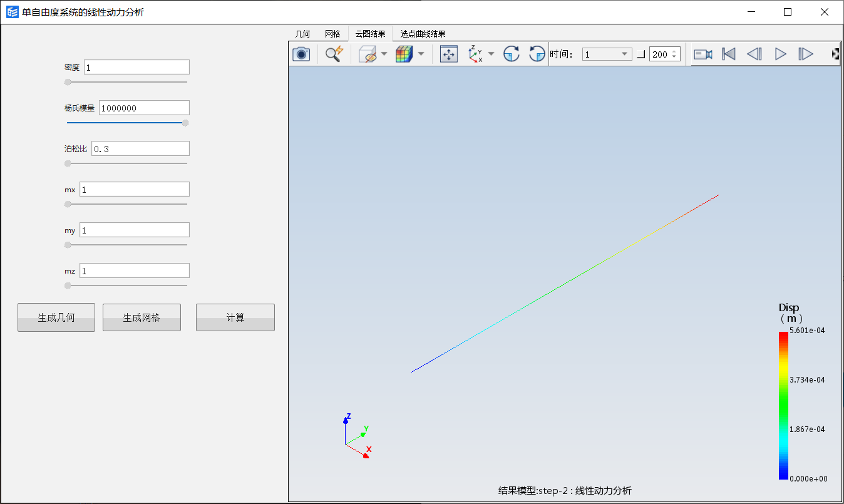This screenshot has height=504, width=844.
Task: Select the 云图结果 tab
Action: coord(371,34)
